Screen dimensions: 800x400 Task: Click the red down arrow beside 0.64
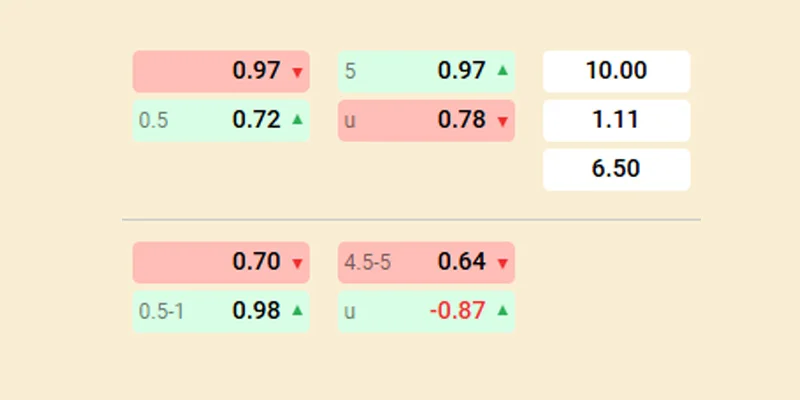tap(502, 263)
